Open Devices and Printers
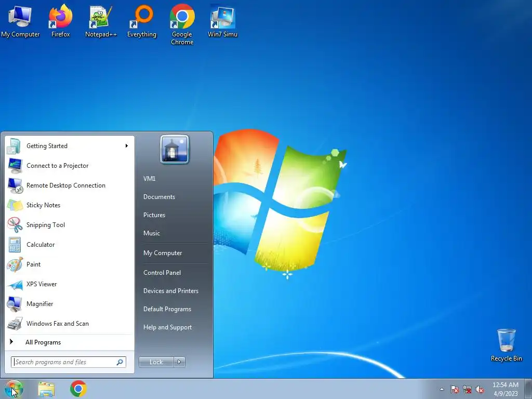This screenshot has height=399, width=532. click(x=170, y=291)
